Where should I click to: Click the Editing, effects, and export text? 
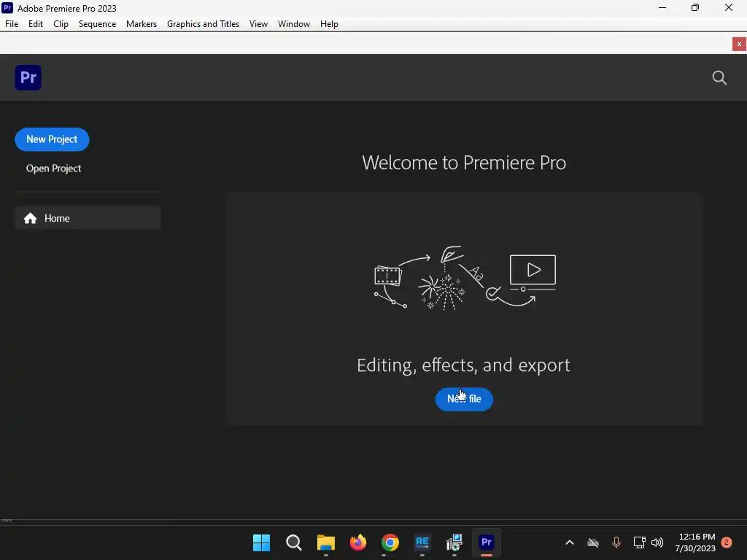pos(463,365)
